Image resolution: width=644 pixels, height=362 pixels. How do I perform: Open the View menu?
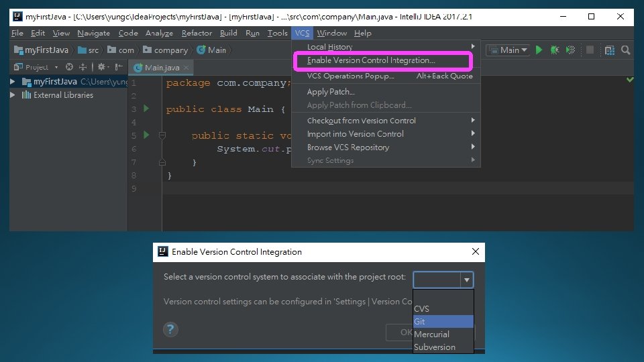(61, 33)
